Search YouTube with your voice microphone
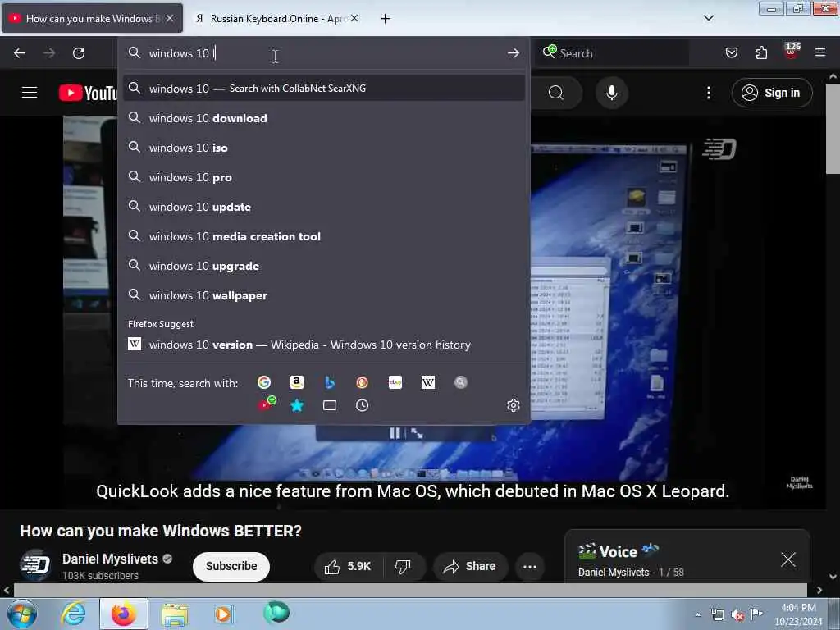Image resolution: width=840 pixels, height=630 pixels. coord(611,93)
